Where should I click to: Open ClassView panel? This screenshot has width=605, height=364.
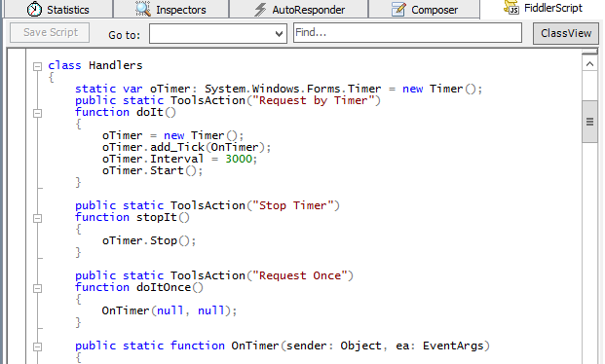coord(566,33)
